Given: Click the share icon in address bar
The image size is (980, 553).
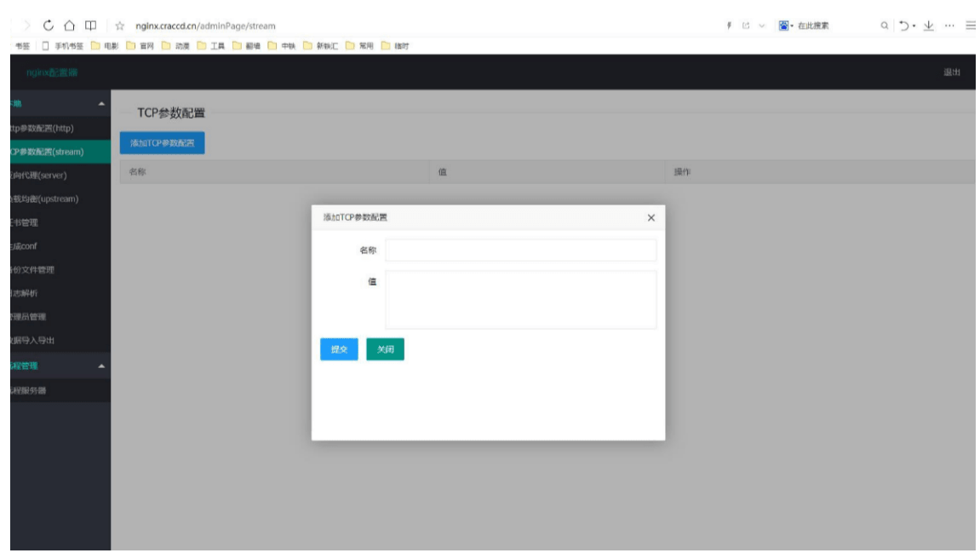Looking at the screenshot, I should [746, 26].
